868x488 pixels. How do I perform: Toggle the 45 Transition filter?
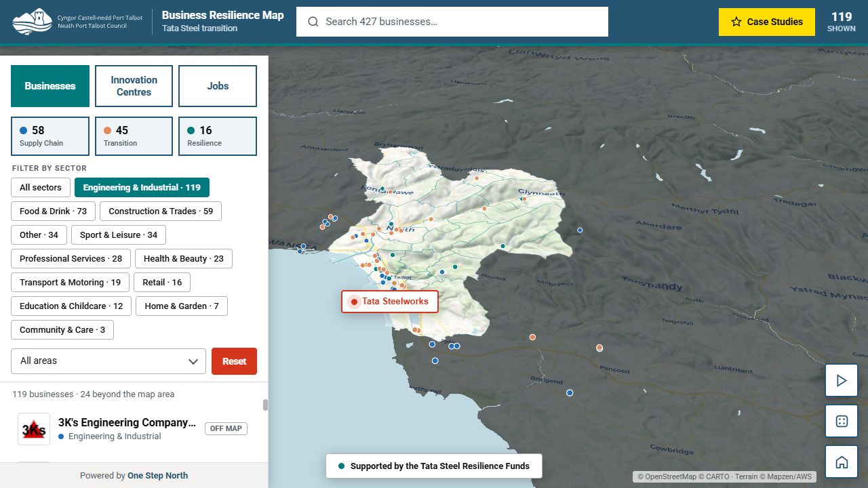click(134, 136)
